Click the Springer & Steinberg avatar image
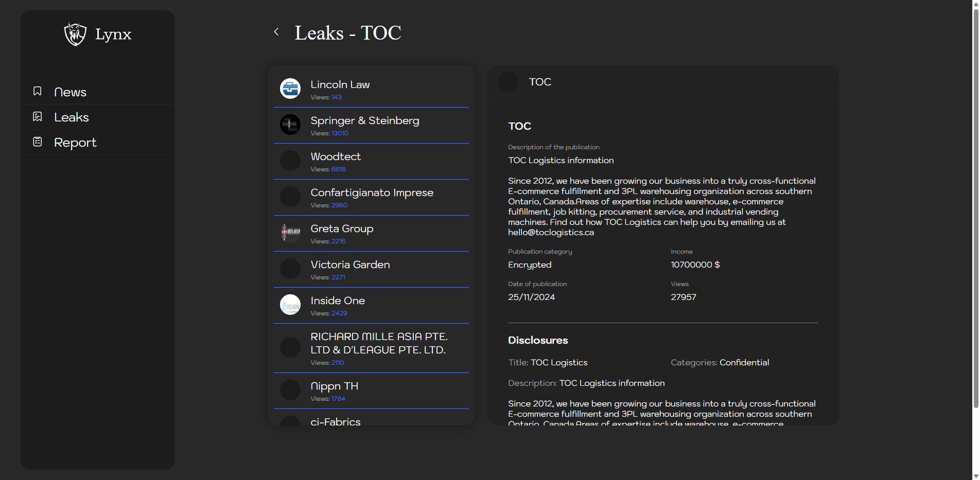 290,125
